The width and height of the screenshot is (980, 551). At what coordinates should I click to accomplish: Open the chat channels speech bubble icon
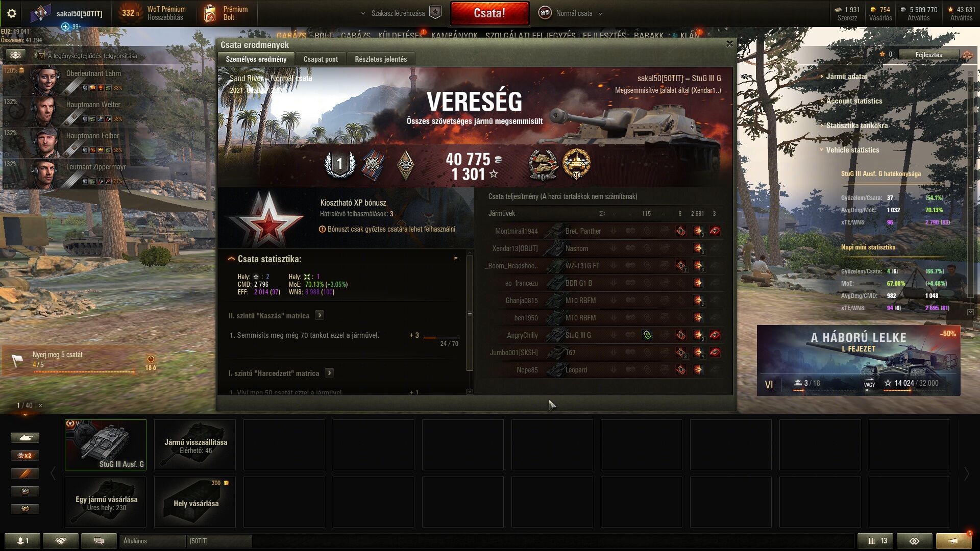click(x=99, y=541)
